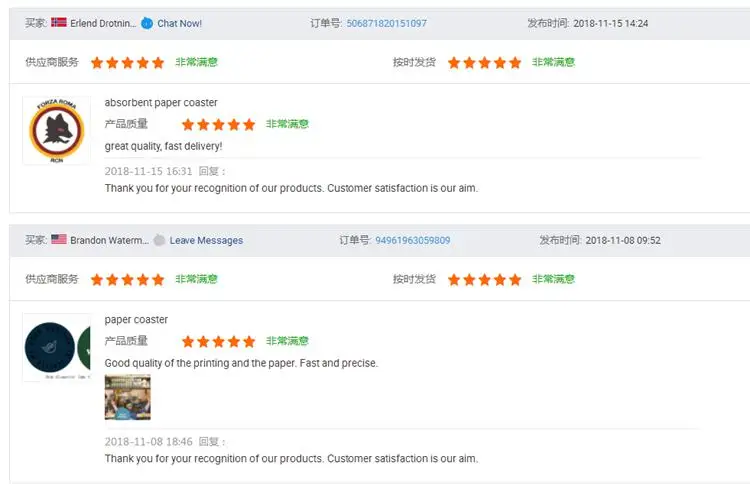Enlarge the review photo under Brandon's comment
Screen dimensions: 750x492
pyautogui.click(x=127, y=397)
